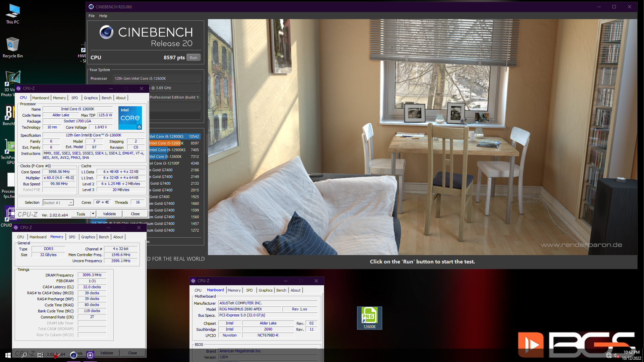Image resolution: width=644 pixels, height=362 pixels.
Task: Click Validate in Memory CPU-Z window
Action: 107,353
